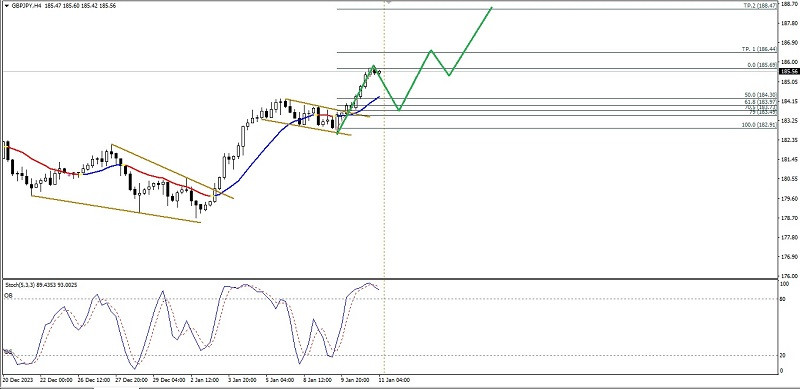
Task: Click the chart shift marker at top
Action: click(389, 2)
